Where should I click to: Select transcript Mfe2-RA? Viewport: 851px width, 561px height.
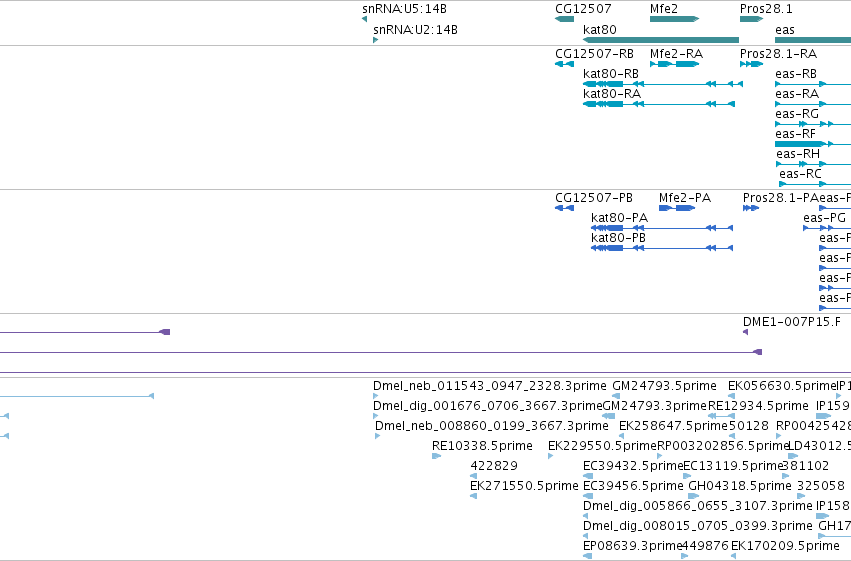675,64
